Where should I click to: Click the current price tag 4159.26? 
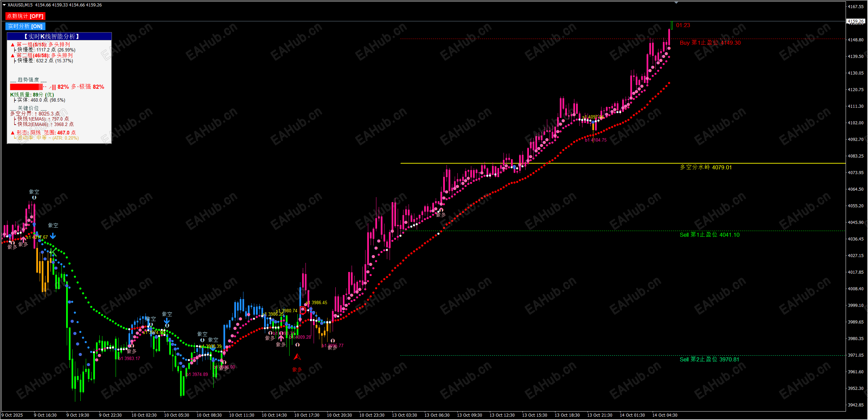(855, 21)
